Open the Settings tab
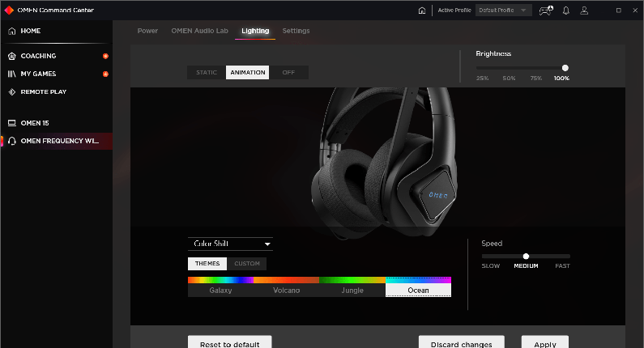644x348 pixels. click(x=296, y=31)
